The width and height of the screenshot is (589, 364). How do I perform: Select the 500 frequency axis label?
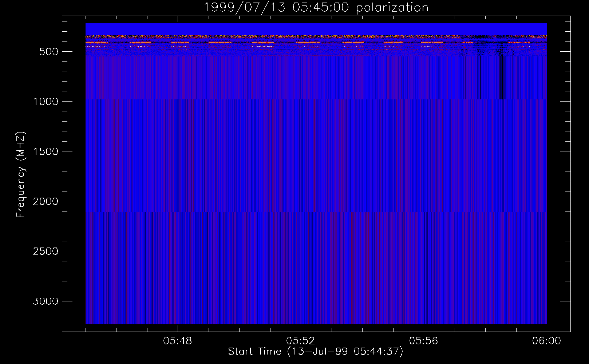pos(49,52)
